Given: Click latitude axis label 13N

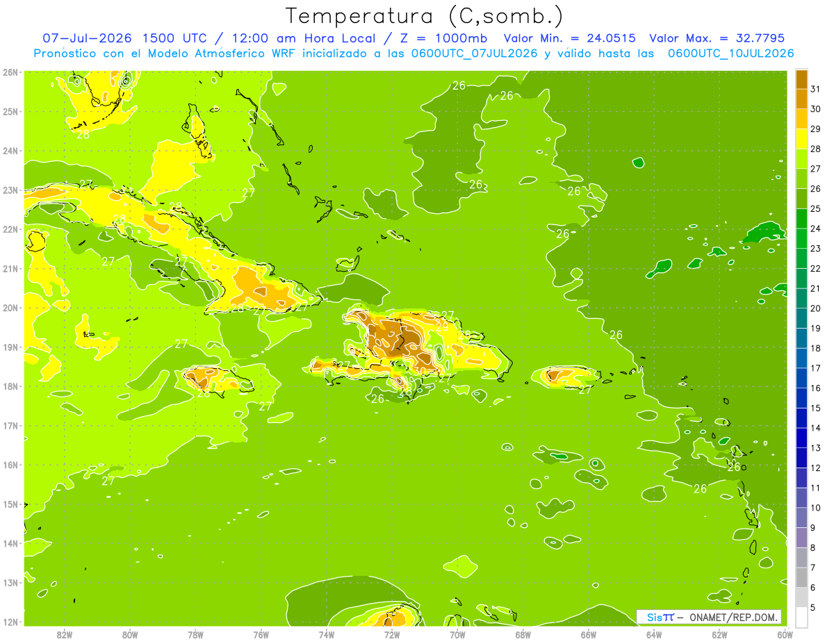Looking at the screenshot, I should coord(10,582).
